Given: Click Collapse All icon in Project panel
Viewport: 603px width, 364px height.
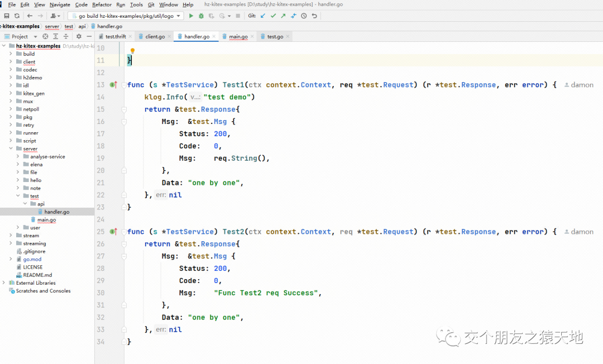Looking at the screenshot, I should click(66, 36).
